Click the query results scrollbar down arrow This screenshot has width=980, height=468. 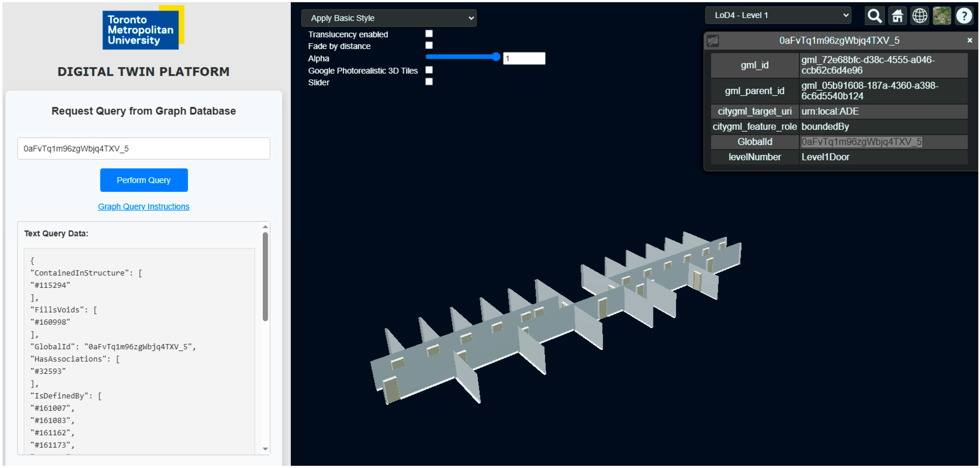pos(265,449)
